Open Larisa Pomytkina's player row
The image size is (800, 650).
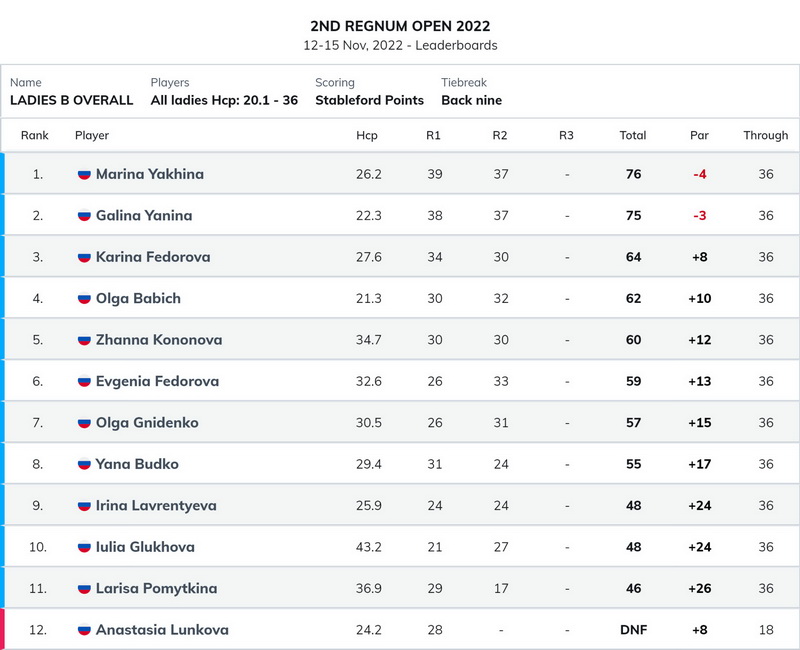click(400, 588)
